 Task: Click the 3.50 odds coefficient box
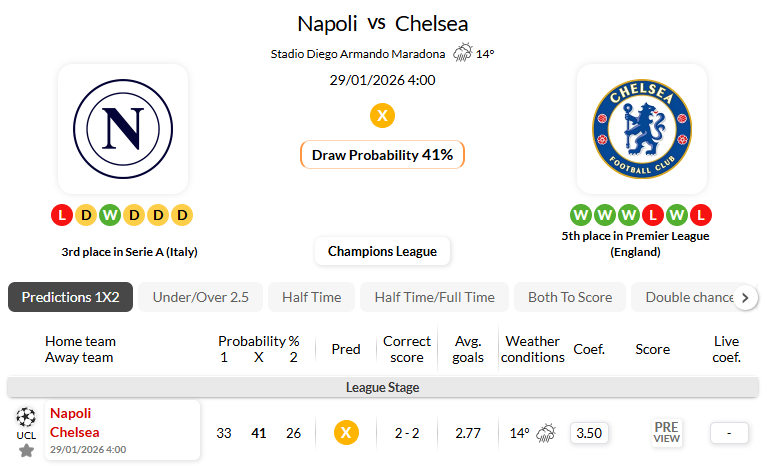589,433
